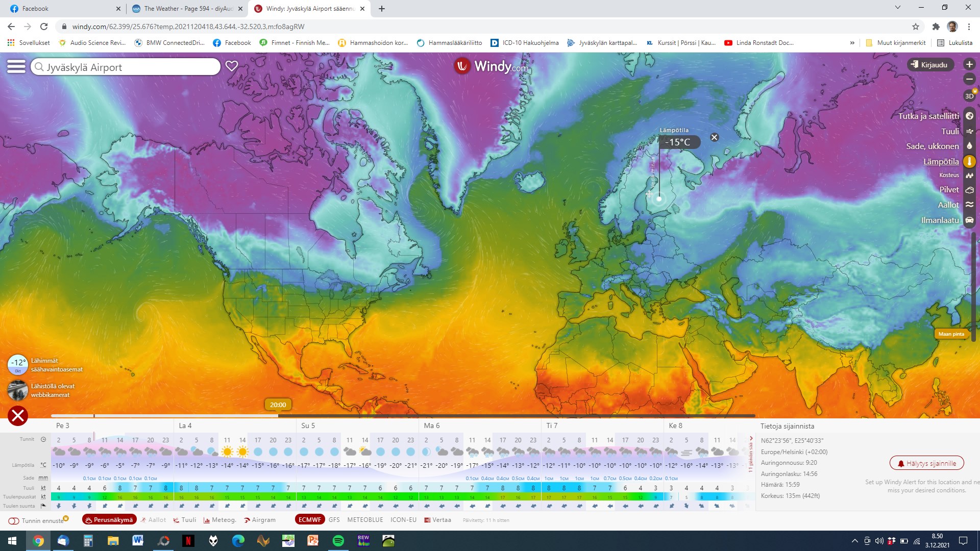
Task: Change Tuuli wind unit kt
Action: click(43, 488)
